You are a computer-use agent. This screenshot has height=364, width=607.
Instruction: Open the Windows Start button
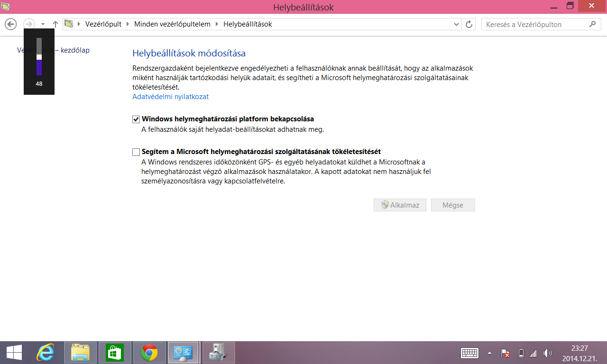tap(14, 353)
